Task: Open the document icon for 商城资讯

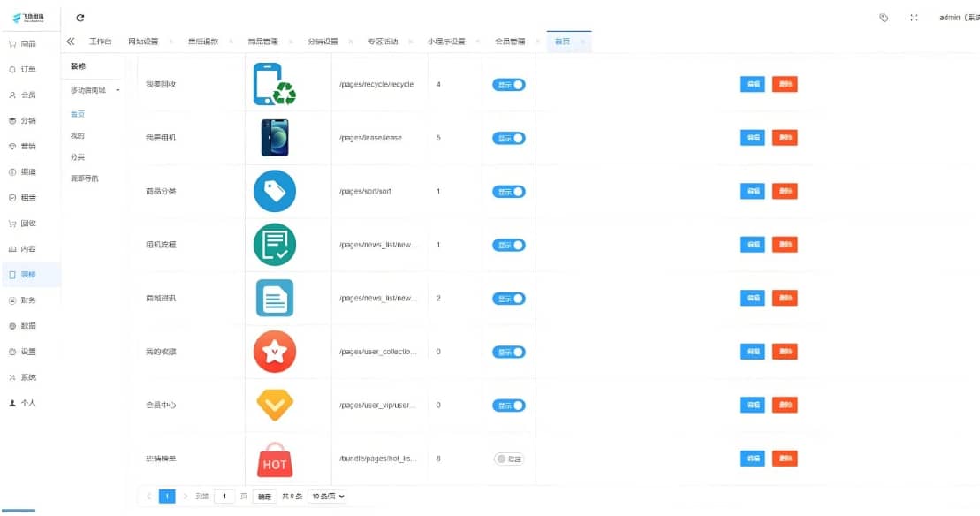Action: (x=275, y=298)
